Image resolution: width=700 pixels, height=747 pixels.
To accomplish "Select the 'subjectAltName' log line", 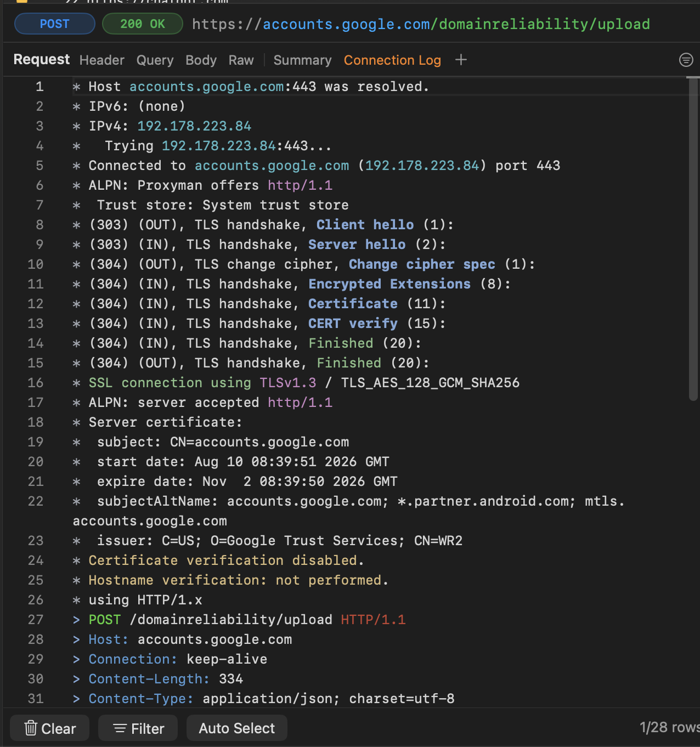I will [x=349, y=511].
